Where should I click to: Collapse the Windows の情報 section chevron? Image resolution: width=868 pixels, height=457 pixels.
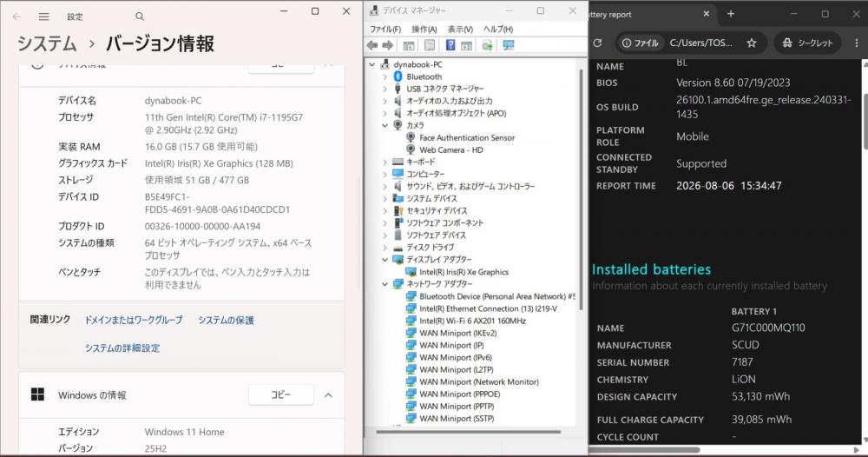coord(328,395)
